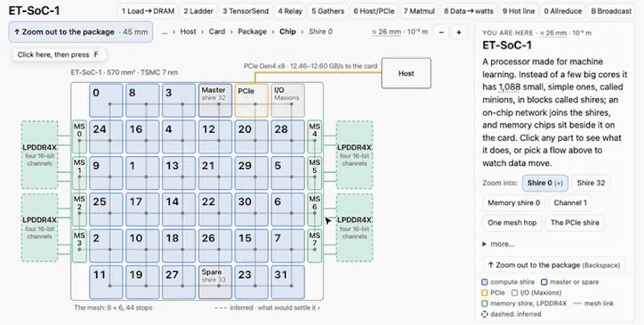
Task: Play the '7 Matmul' flow
Action: pos(419,11)
